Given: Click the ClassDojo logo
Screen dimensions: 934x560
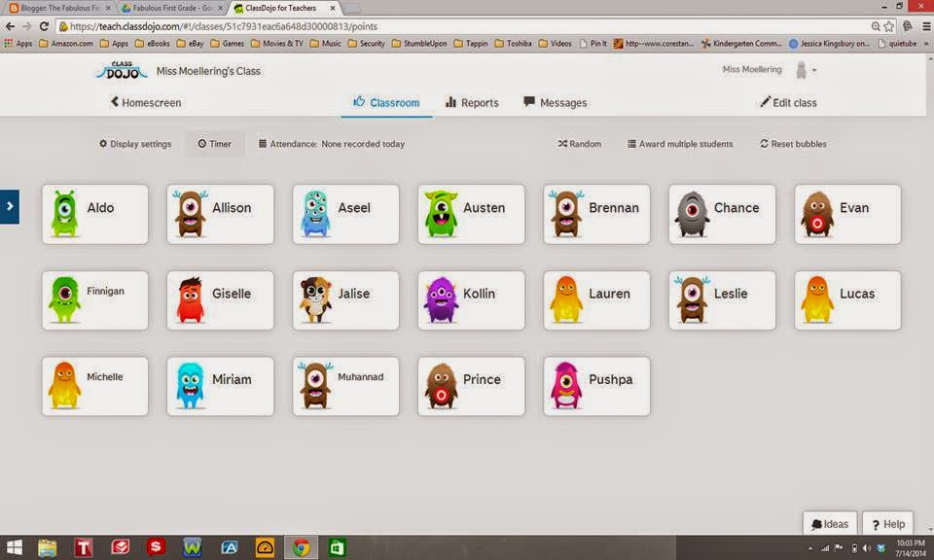Looking at the screenshot, I should [x=120, y=69].
